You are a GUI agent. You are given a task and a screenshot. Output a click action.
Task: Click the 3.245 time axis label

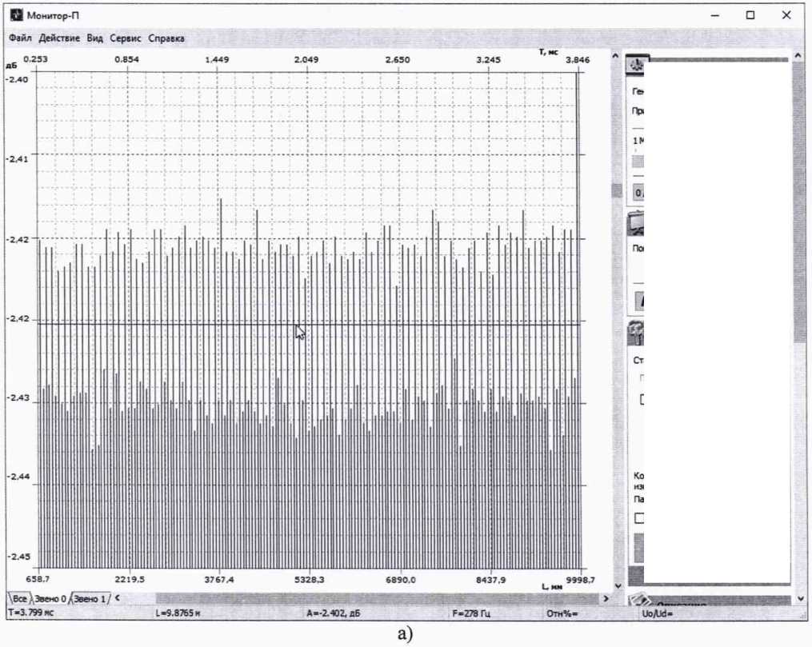(488, 59)
